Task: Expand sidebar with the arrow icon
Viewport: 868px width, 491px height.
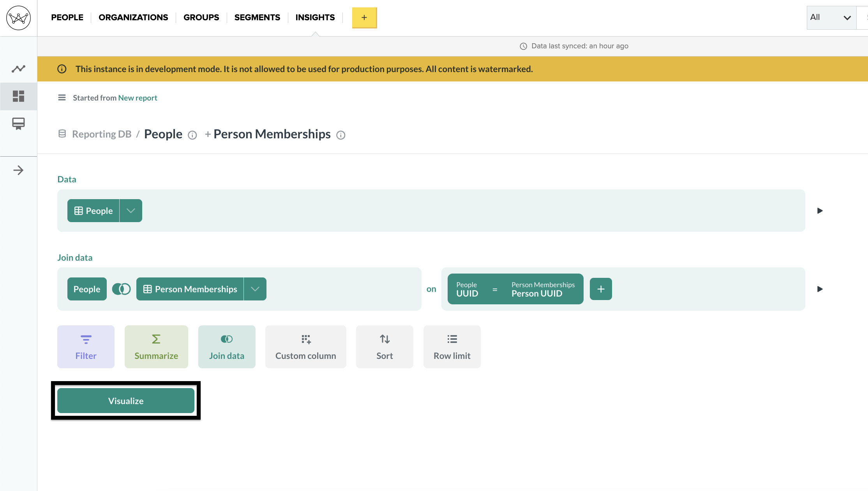Action: pyautogui.click(x=18, y=170)
